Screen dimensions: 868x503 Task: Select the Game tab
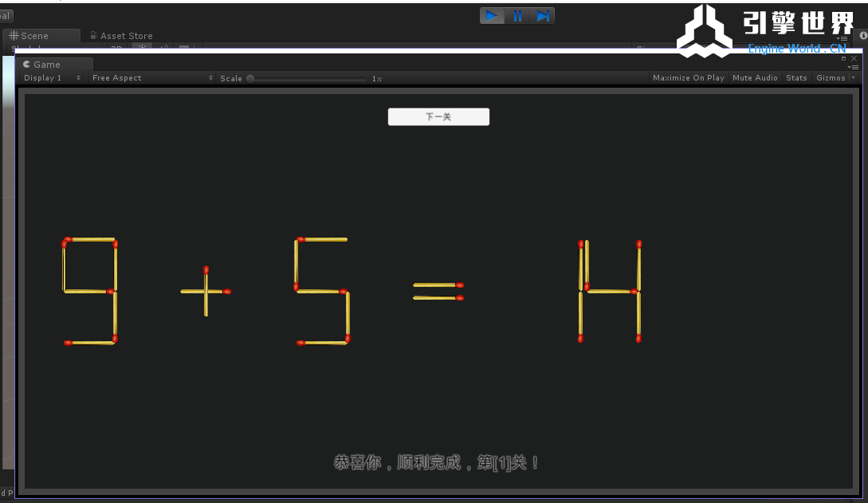click(x=46, y=65)
